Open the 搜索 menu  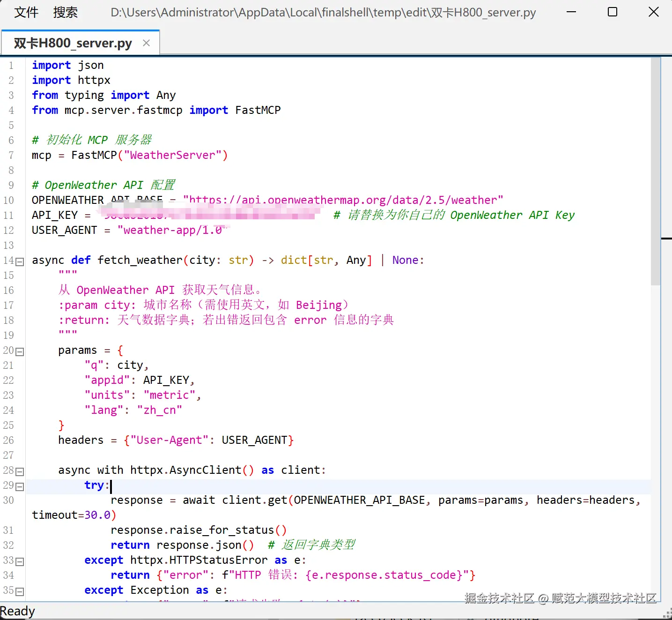coord(66,12)
